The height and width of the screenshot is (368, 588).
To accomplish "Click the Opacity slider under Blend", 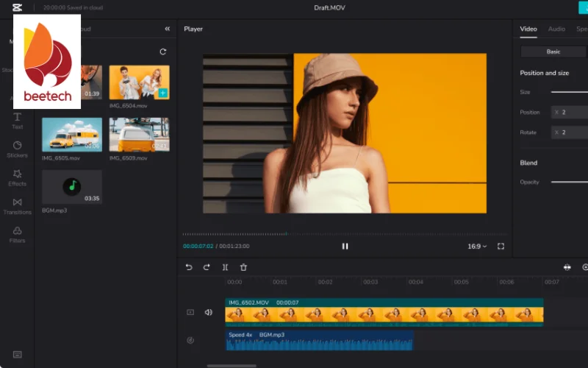I will pos(569,182).
